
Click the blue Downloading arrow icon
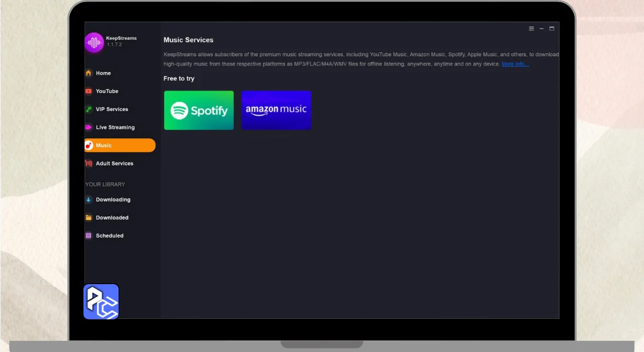[89, 200]
